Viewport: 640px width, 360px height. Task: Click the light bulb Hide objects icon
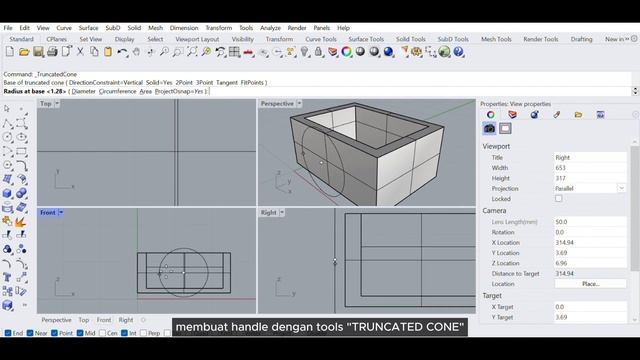point(305,52)
